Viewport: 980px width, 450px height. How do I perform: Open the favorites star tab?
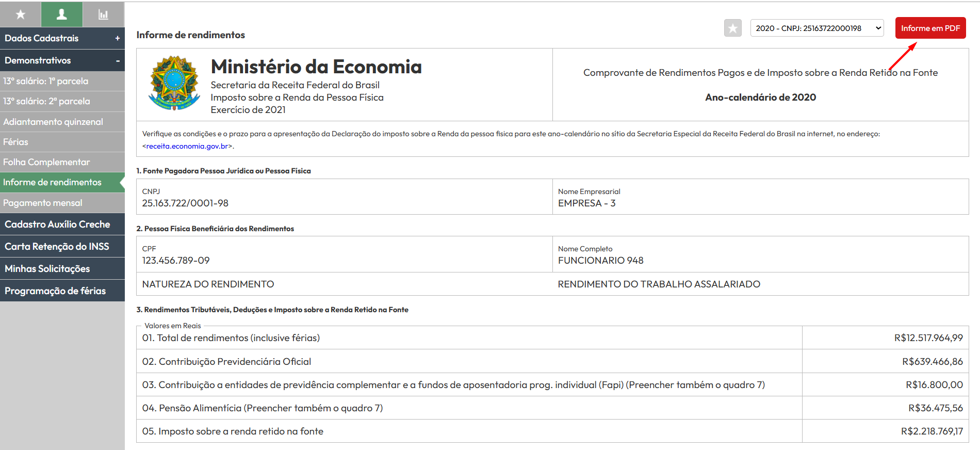(x=21, y=14)
